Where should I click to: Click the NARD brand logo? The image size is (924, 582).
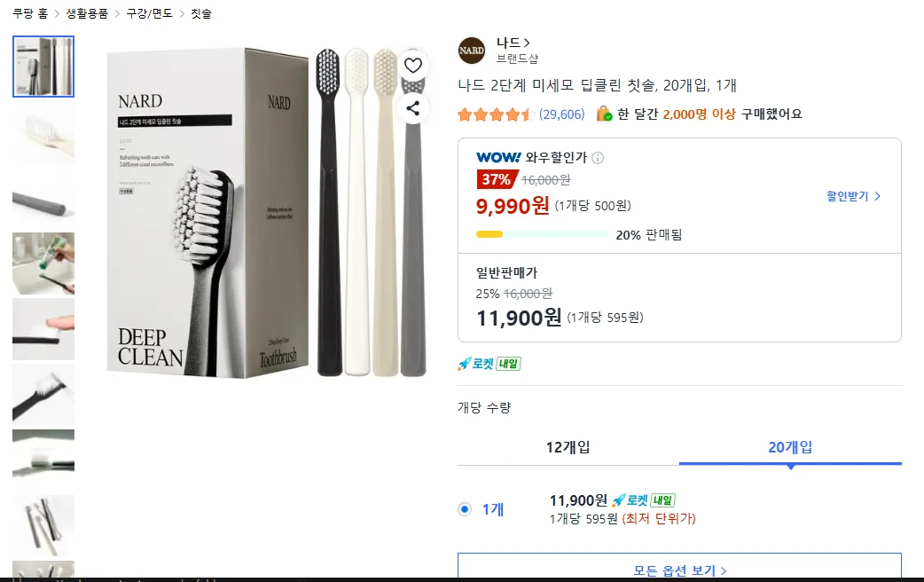(x=472, y=50)
